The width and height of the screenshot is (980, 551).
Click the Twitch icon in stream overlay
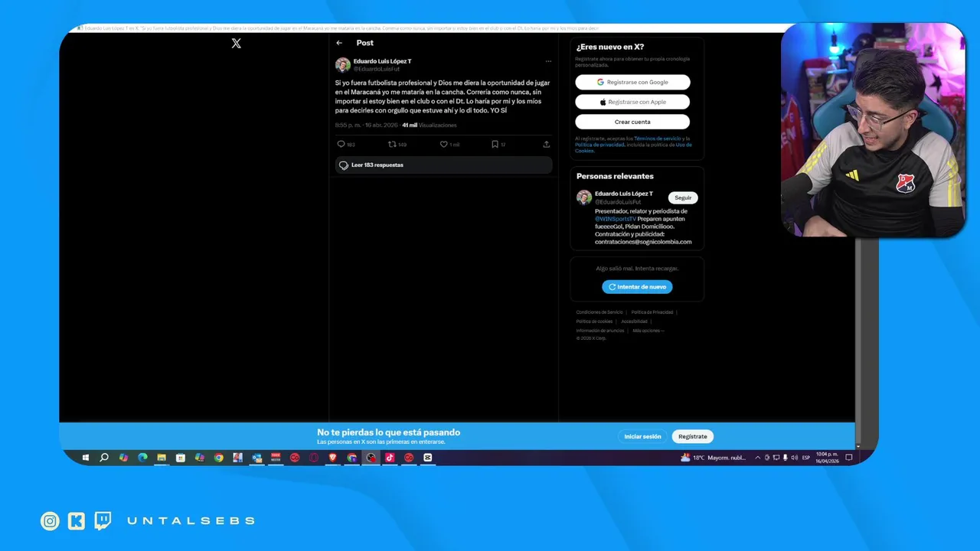(x=103, y=521)
